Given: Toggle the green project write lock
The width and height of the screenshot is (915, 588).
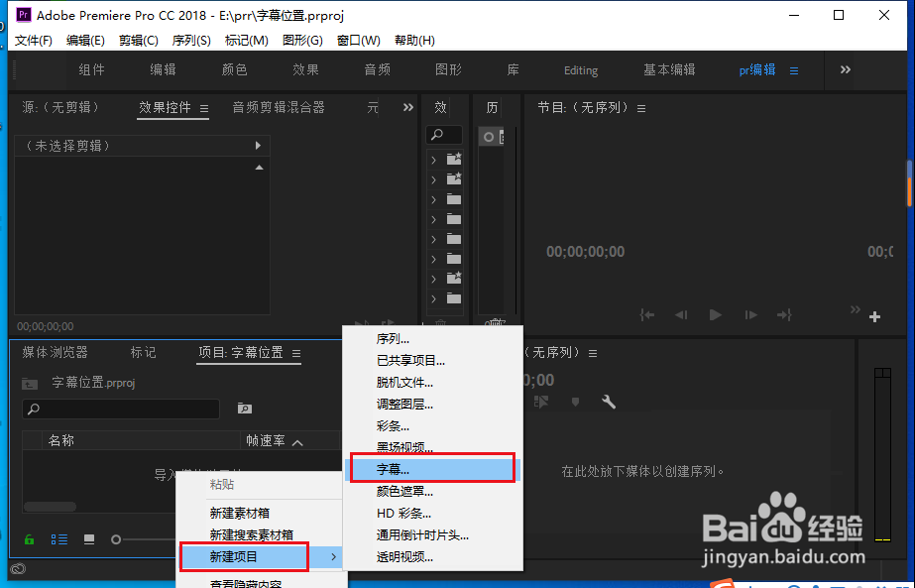Looking at the screenshot, I should tap(29, 539).
